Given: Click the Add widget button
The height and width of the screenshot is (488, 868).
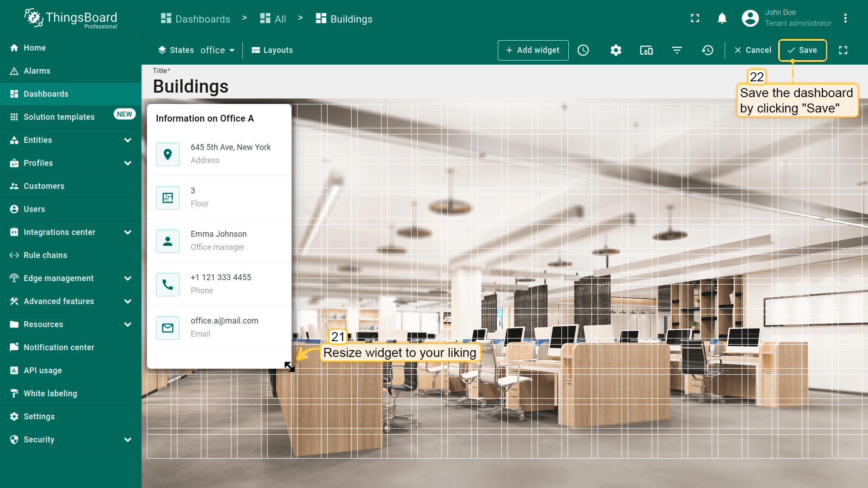Looking at the screenshot, I should coord(533,50).
